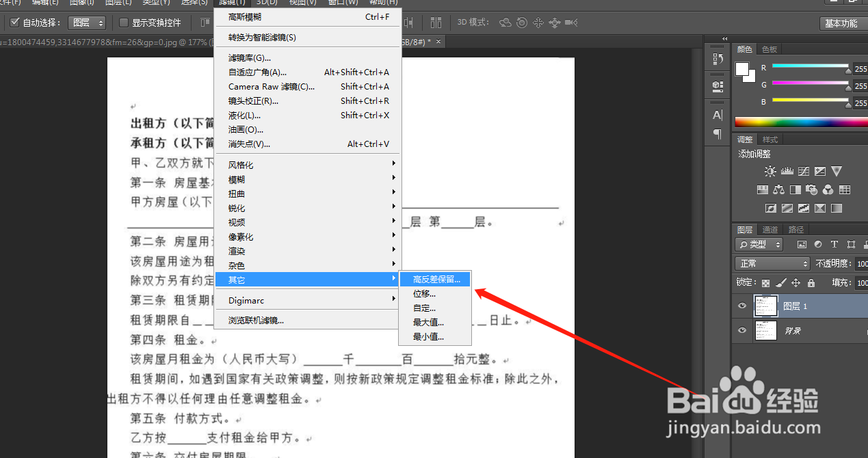Expand the 锐化 submenu
Screen dimensions: 868x458
click(307, 208)
